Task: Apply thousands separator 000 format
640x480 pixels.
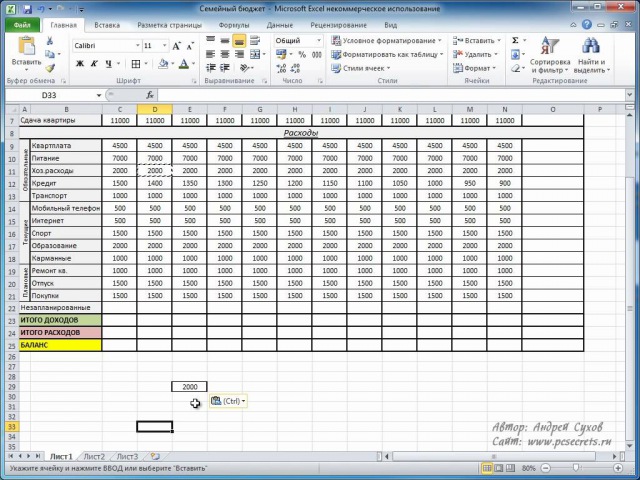Action: [x=317, y=54]
